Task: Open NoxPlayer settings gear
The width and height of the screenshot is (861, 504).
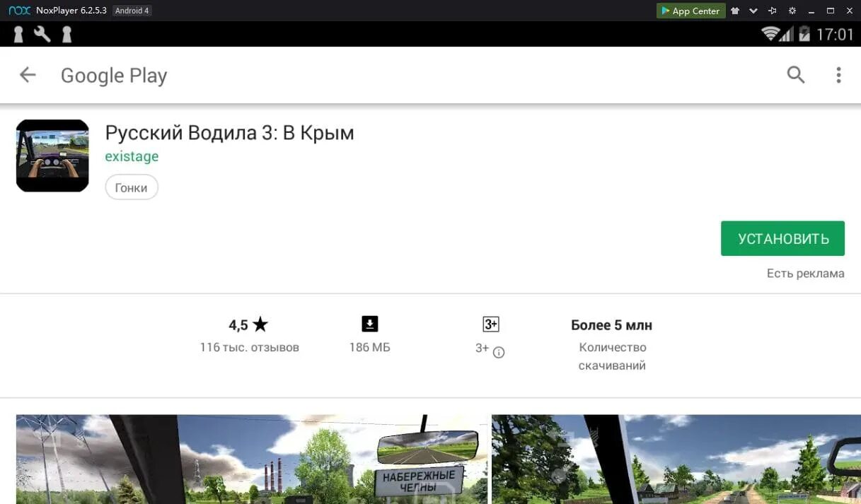Action: click(x=792, y=11)
